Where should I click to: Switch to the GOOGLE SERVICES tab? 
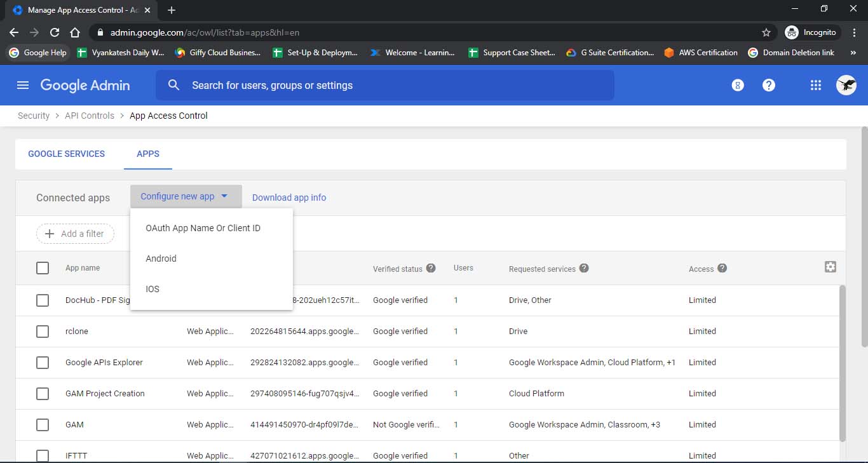[x=67, y=154]
